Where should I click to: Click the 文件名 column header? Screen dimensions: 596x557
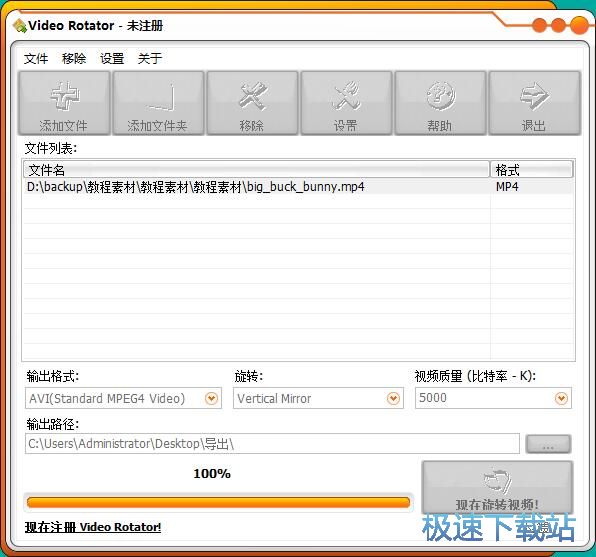point(257,170)
